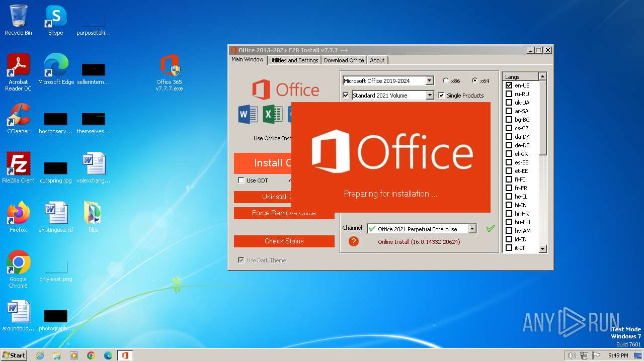This screenshot has height=362, width=644.
Task: Expand Microsoft Office 2019-2024 version dropdown
Action: tap(429, 80)
